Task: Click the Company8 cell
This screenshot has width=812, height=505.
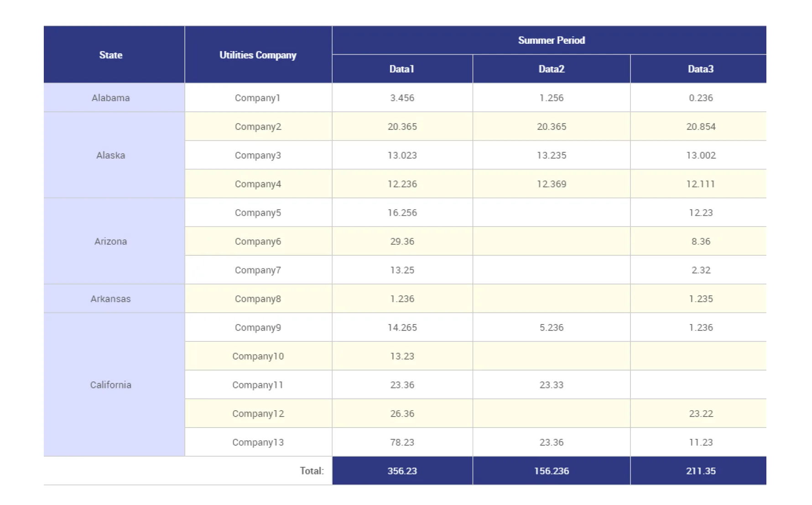Action: 258,299
